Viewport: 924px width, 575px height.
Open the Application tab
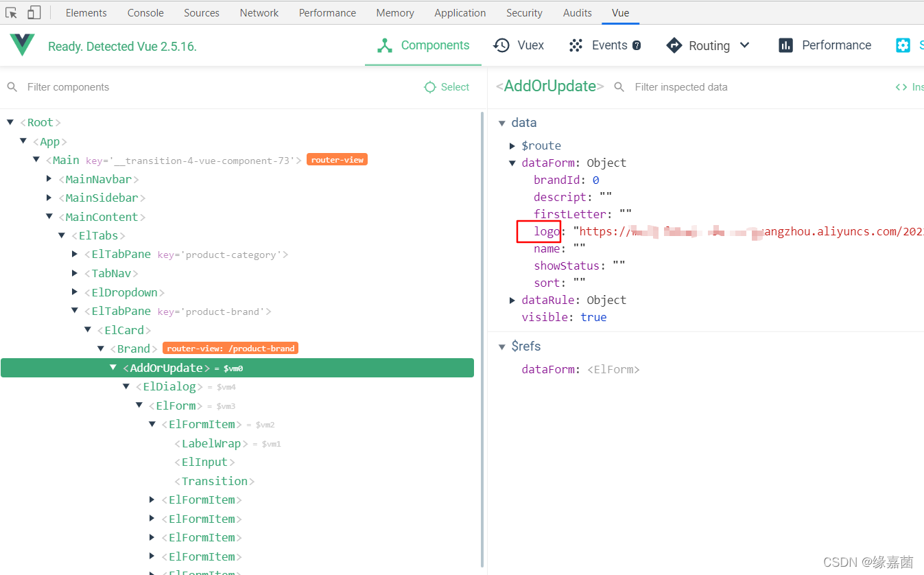click(460, 12)
